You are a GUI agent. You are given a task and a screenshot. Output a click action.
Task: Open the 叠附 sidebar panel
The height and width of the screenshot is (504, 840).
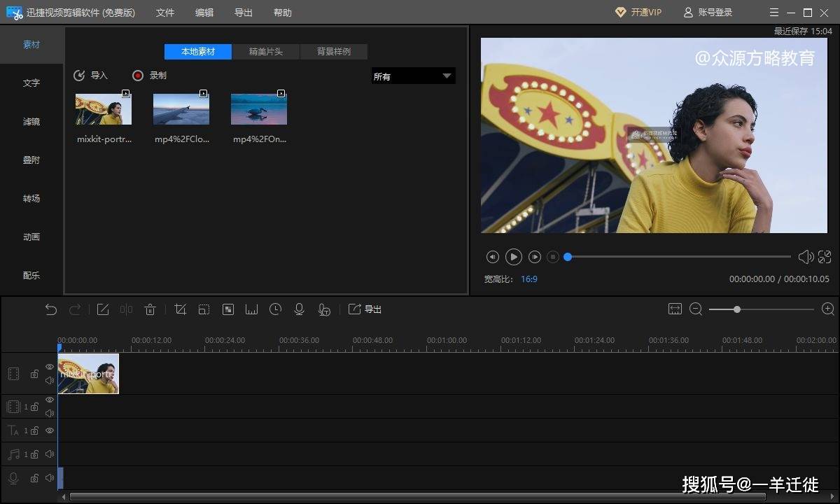31,160
